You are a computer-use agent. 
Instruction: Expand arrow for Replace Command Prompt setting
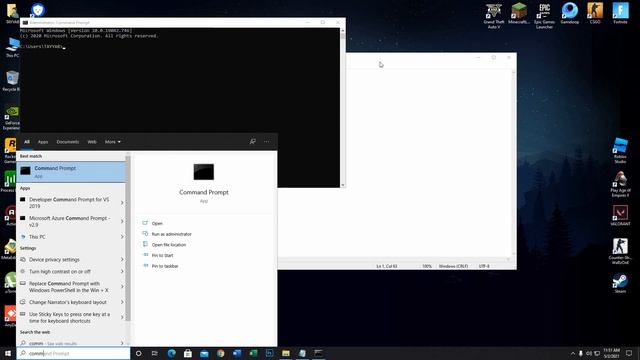coord(122,287)
